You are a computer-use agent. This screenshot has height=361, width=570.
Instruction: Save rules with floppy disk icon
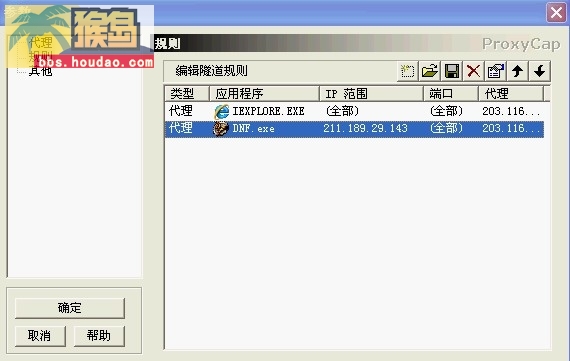(451, 71)
